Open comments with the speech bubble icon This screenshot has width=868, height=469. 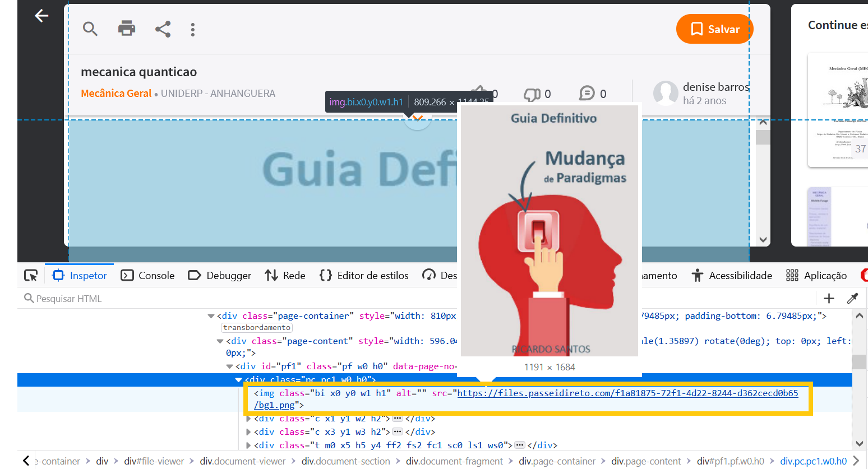point(587,94)
